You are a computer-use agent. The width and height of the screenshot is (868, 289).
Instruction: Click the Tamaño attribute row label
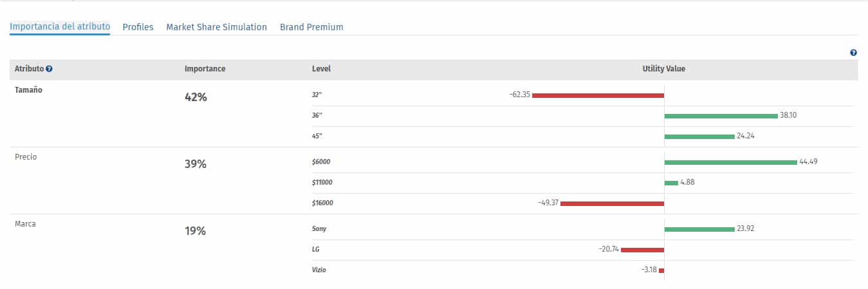click(x=28, y=90)
